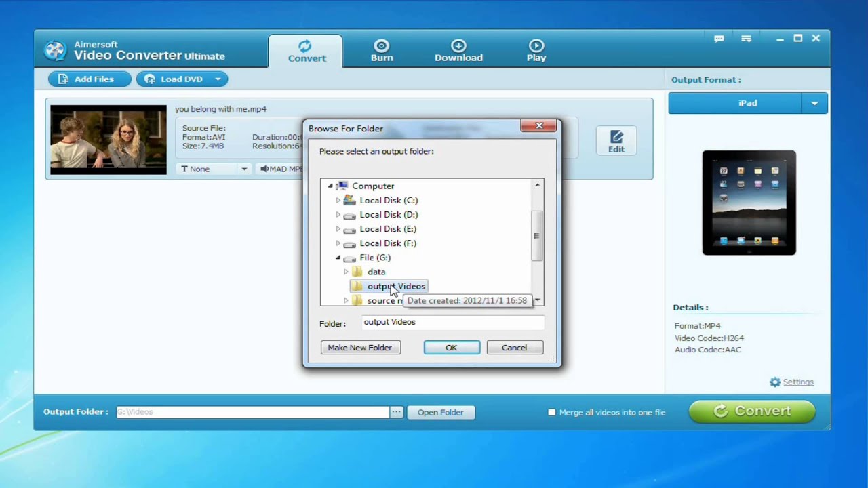
Task: Click the folder tree scroll up arrow
Action: (x=537, y=185)
